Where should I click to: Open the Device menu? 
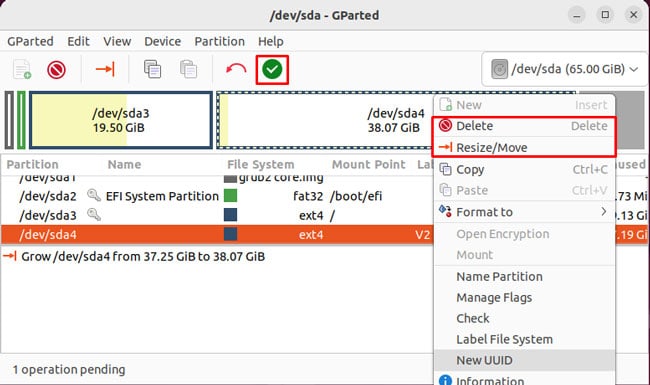coord(162,41)
